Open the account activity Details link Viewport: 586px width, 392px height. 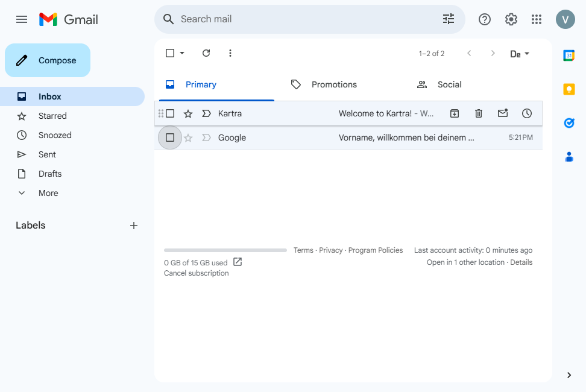click(521, 262)
